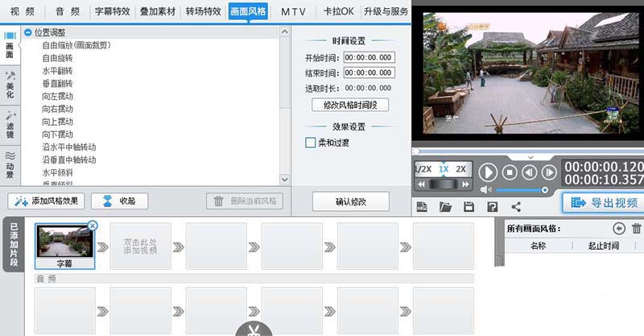Set playback speed to 2X
This screenshot has height=336, width=644.
(x=460, y=169)
